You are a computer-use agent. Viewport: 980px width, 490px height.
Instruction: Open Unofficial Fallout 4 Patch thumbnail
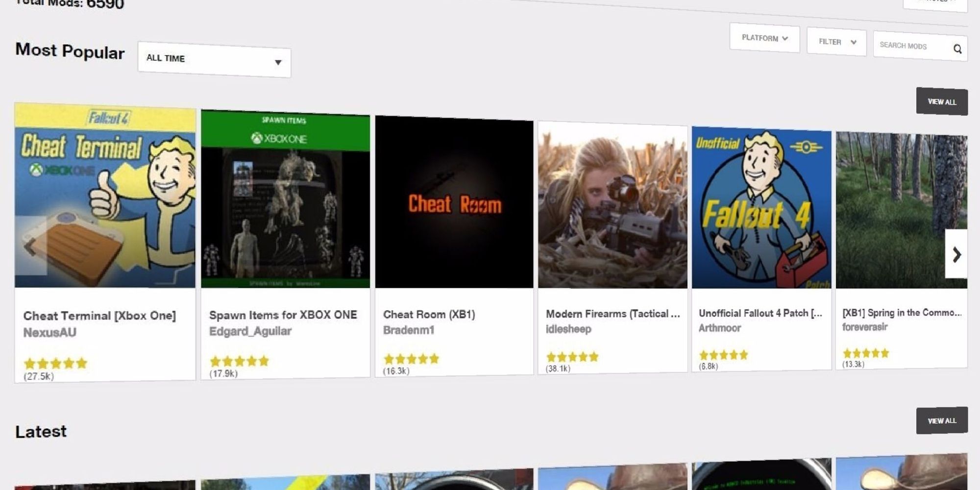coord(761,208)
